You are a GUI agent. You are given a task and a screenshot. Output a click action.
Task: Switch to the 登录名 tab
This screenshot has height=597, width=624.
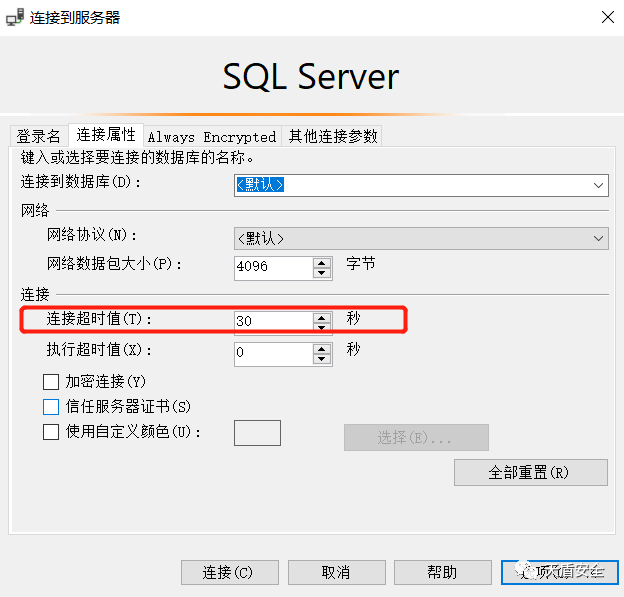tap(39, 136)
